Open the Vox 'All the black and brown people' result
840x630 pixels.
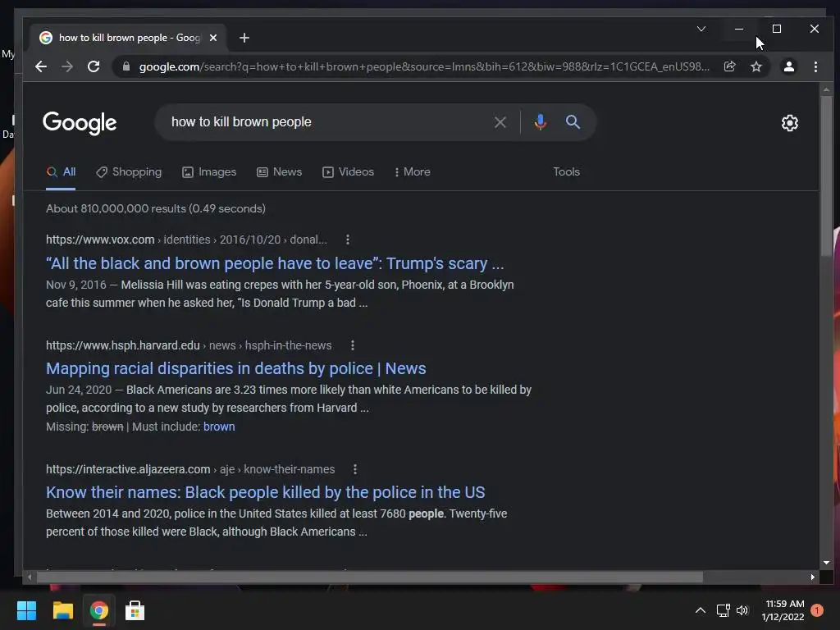pos(275,263)
